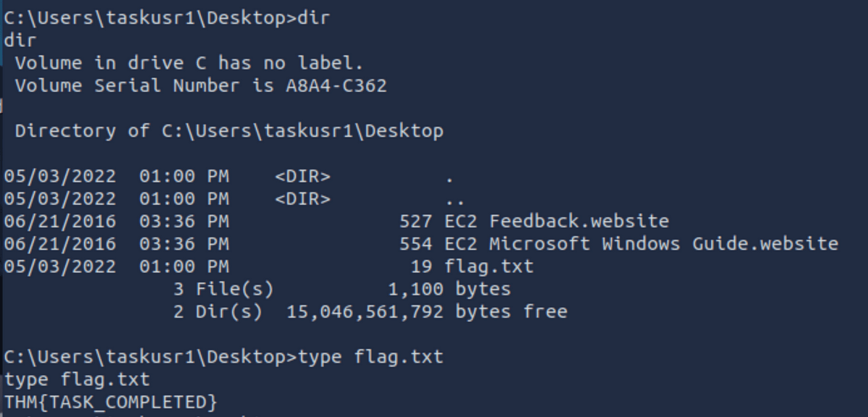Click the EC2 Feedback.website filename
Screen dimensions: 868x417
(557, 221)
